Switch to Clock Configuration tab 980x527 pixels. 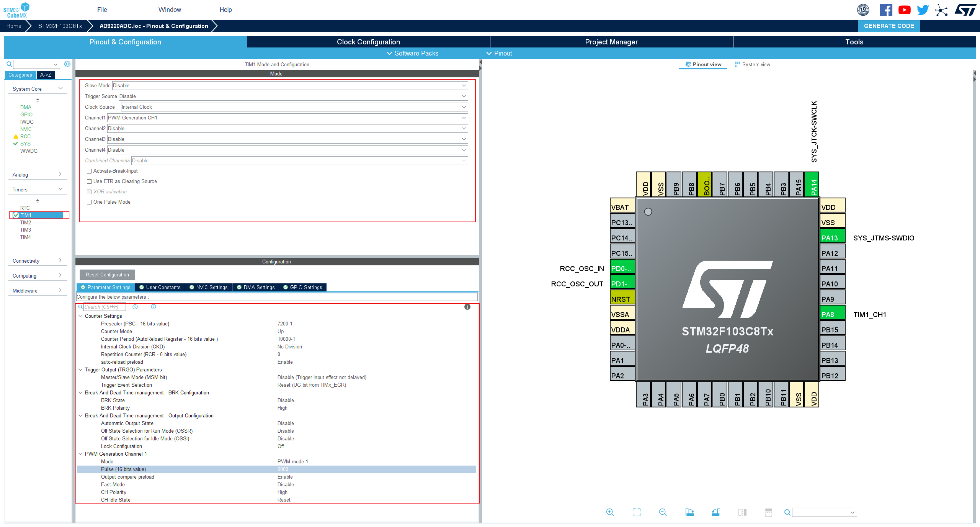pyautogui.click(x=368, y=42)
